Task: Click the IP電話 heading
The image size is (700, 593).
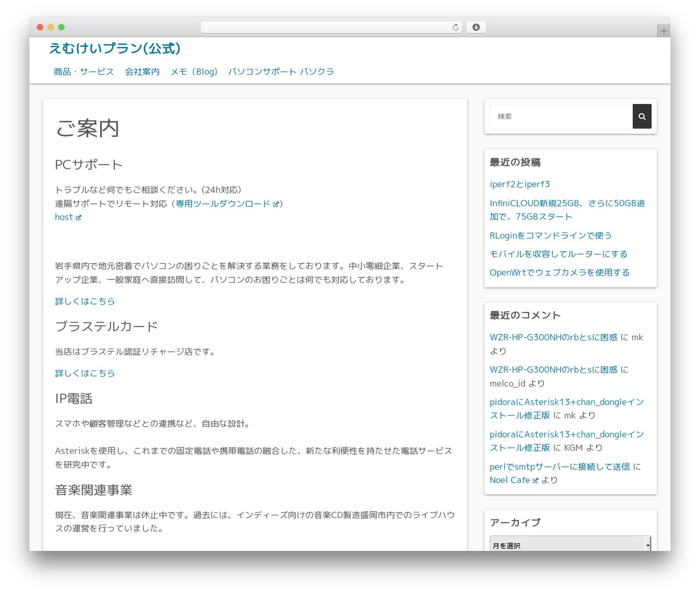Action: click(74, 399)
